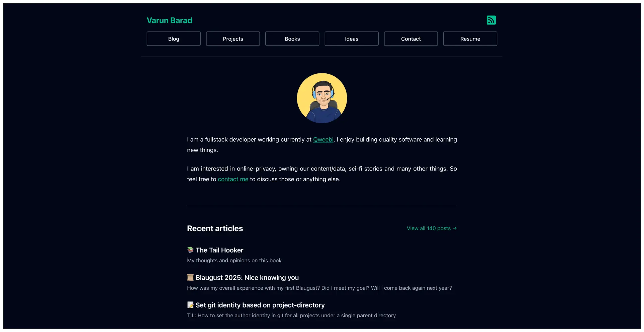This screenshot has width=644, height=332.
Task: Click Varun Barad's cartoon profile avatar
Action: click(321, 98)
